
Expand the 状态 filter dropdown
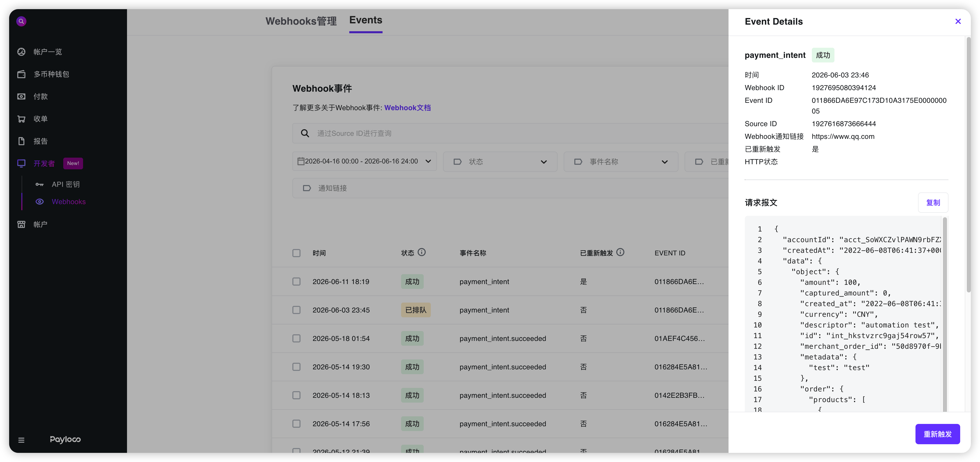[x=500, y=162]
